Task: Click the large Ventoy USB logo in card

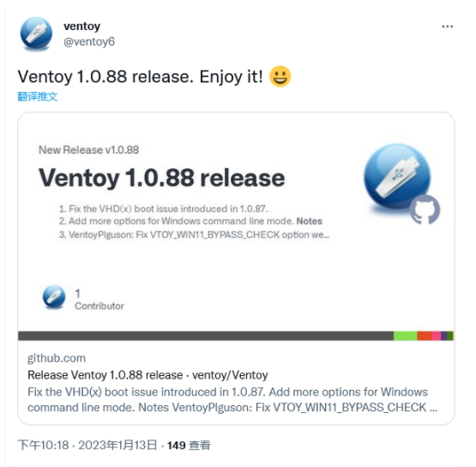Action: 397,177
